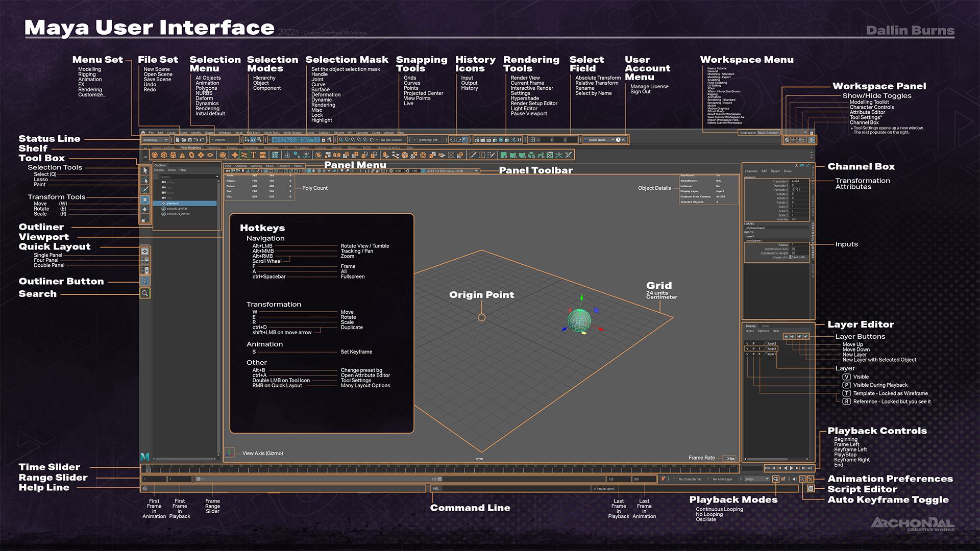
Task: Switch to the Anim tab in Layer Editor
Action: (766, 326)
